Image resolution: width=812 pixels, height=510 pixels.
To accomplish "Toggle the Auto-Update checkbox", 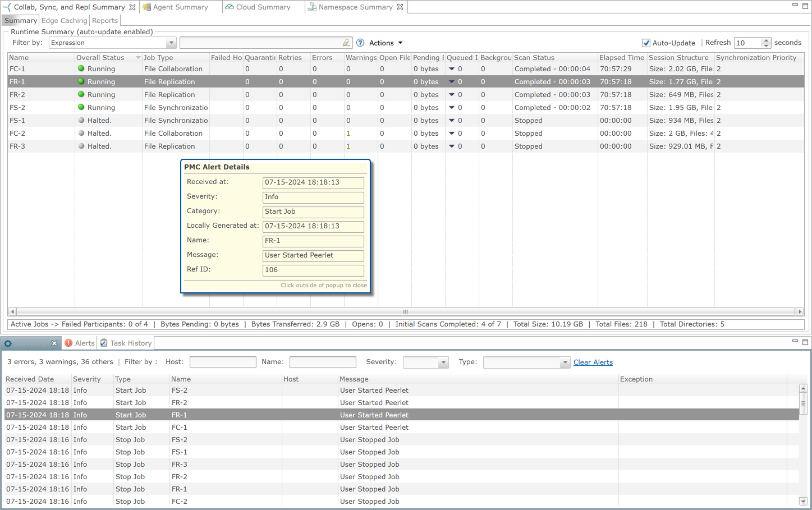I will coord(646,43).
